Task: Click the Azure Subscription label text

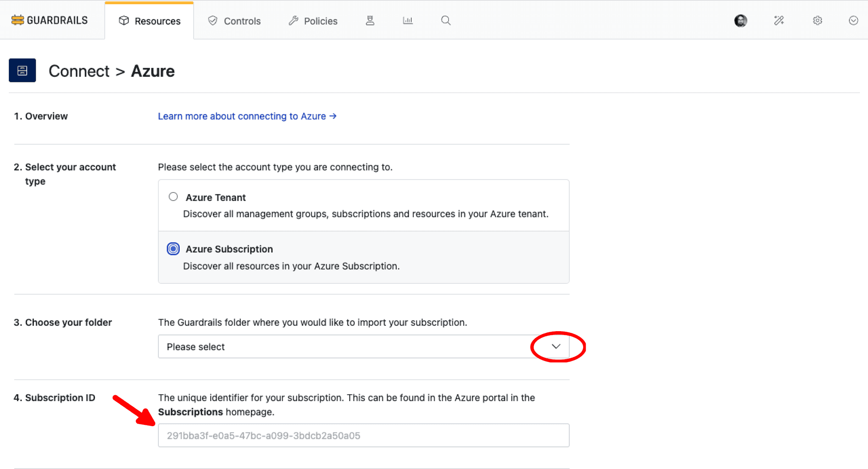Action: [x=229, y=249]
